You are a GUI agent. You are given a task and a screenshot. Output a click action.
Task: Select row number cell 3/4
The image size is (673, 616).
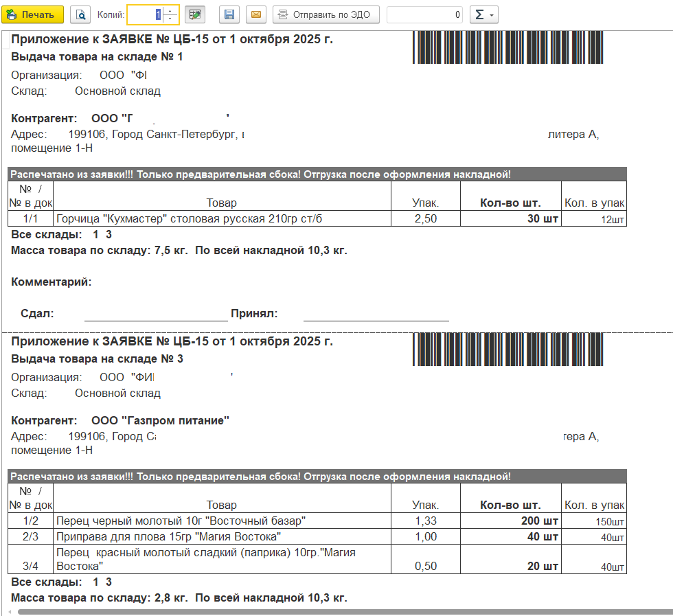(30, 559)
